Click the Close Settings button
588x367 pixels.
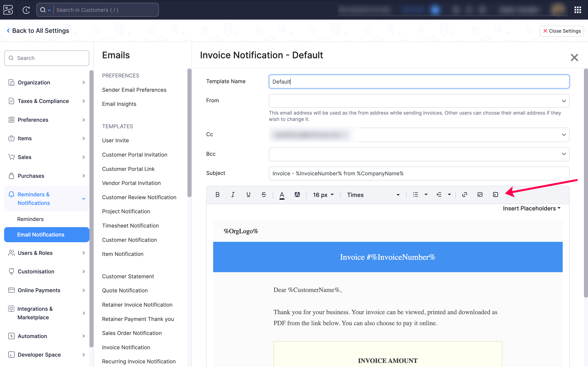[x=561, y=31]
